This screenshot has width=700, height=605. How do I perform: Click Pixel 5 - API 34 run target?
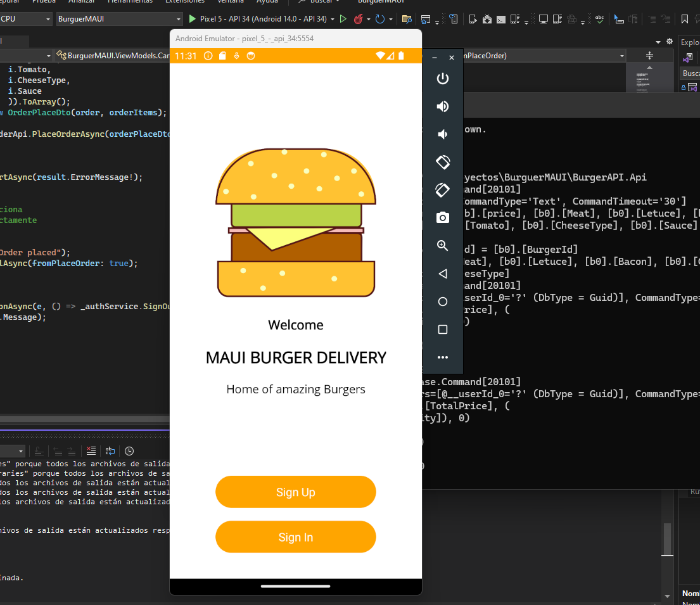point(263,19)
